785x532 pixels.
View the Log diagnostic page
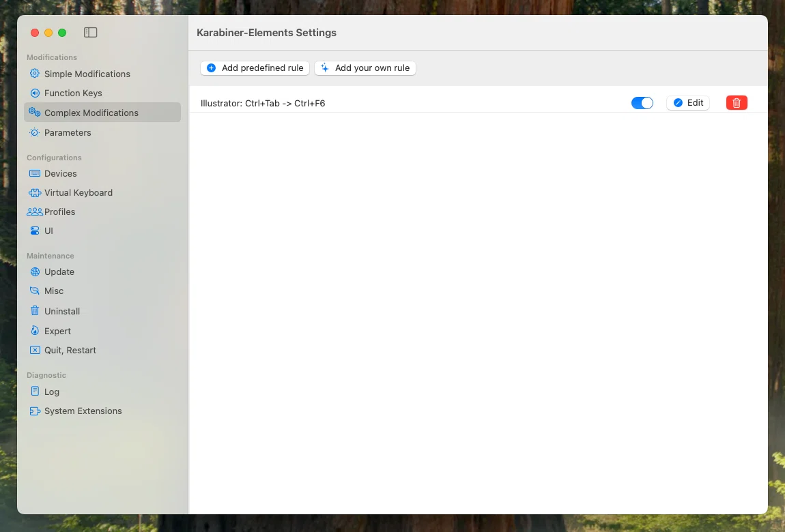pos(102,391)
